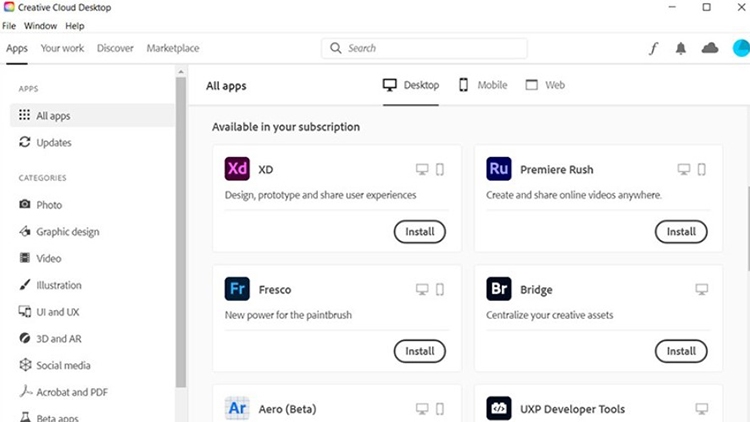Click 'Design, prototype and share user experiences' text

pyautogui.click(x=320, y=195)
